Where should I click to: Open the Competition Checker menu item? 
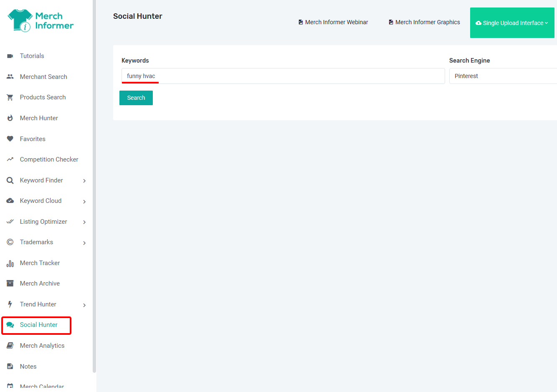(x=49, y=159)
